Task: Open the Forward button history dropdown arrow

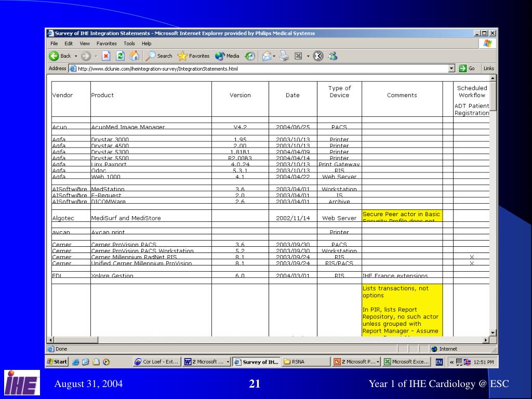Action: coord(96,56)
